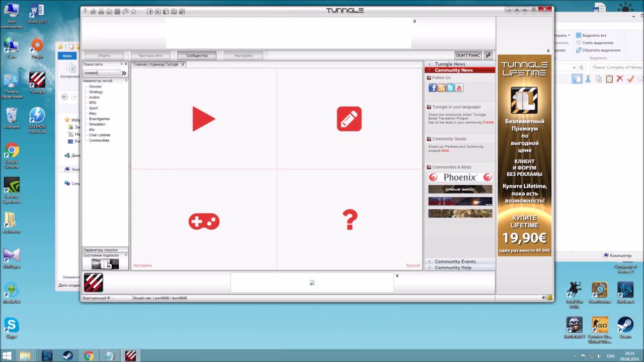Open the Tunngle home toolbar icon
644x362 pixels.
tap(93, 12)
